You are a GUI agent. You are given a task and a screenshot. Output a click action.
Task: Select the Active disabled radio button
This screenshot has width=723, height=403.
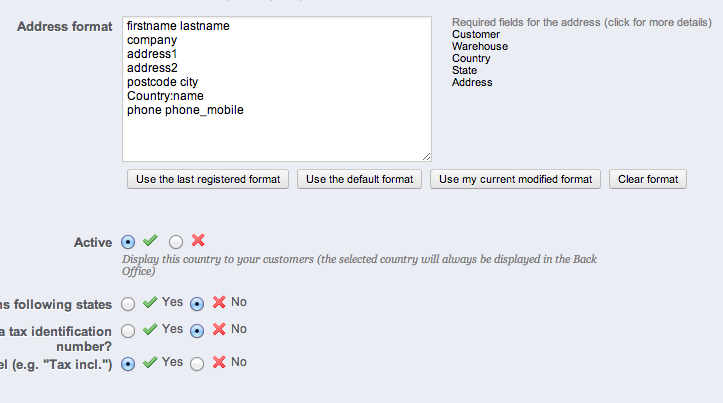tap(176, 242)
